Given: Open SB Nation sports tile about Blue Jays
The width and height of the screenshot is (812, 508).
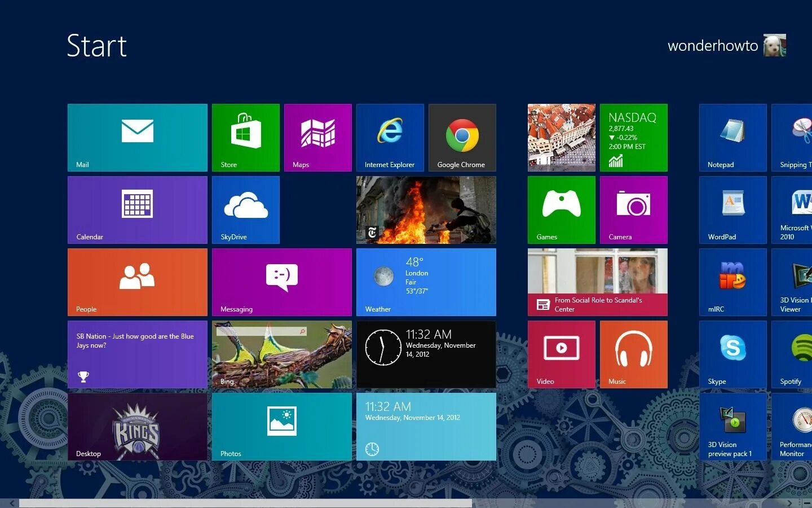Looking at the screenshot, I should (138, 354).
